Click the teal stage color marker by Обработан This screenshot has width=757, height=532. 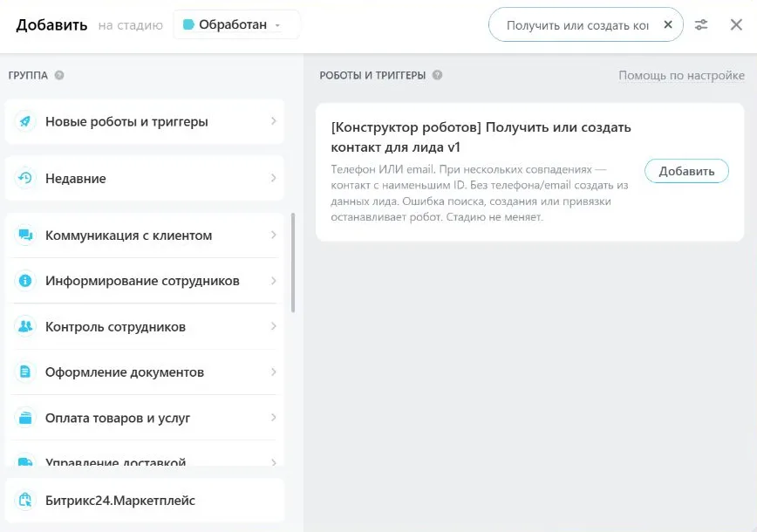point(188,24)
